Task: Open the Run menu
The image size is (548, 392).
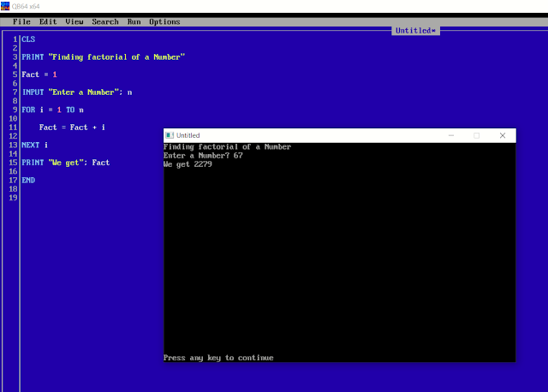Action: [x=134, y=21]
